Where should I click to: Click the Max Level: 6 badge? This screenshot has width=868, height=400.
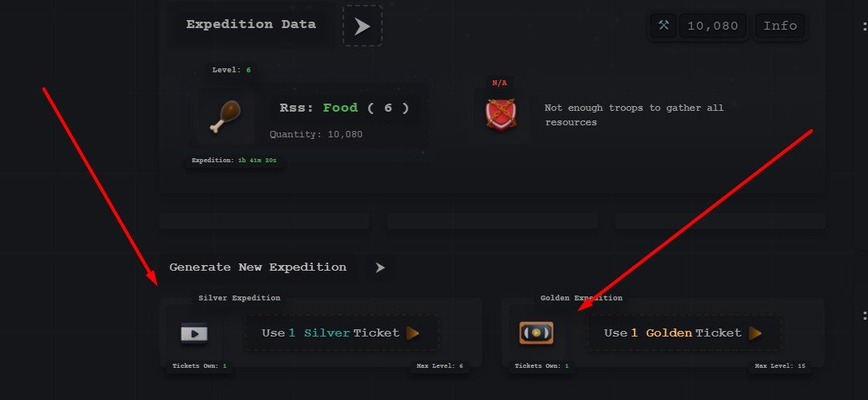(440, 366)
